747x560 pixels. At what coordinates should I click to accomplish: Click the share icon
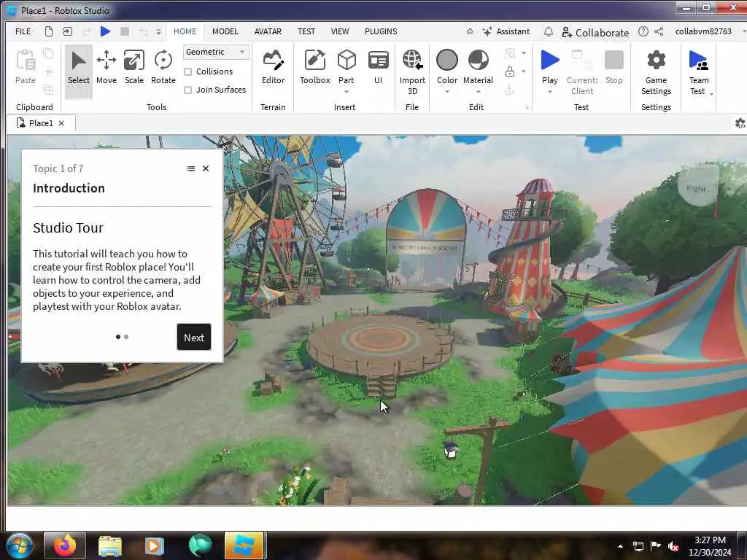pos(659,31)
